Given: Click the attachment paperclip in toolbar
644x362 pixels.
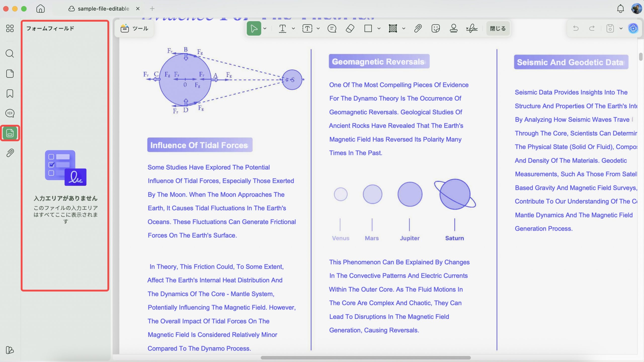Looking at the screenshot, I should pos(418,28).
